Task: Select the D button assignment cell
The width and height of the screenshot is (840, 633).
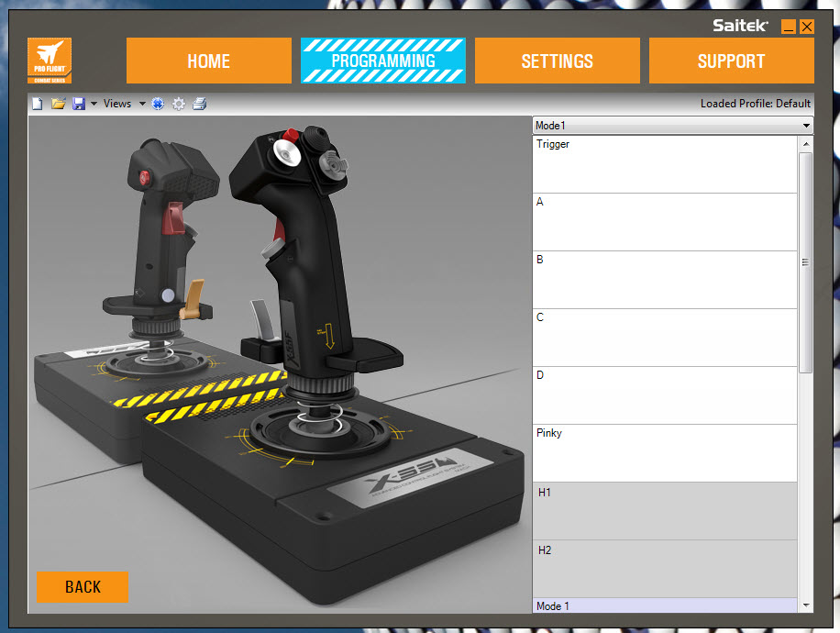Action: pyautogui.click(x=665, y=396)
